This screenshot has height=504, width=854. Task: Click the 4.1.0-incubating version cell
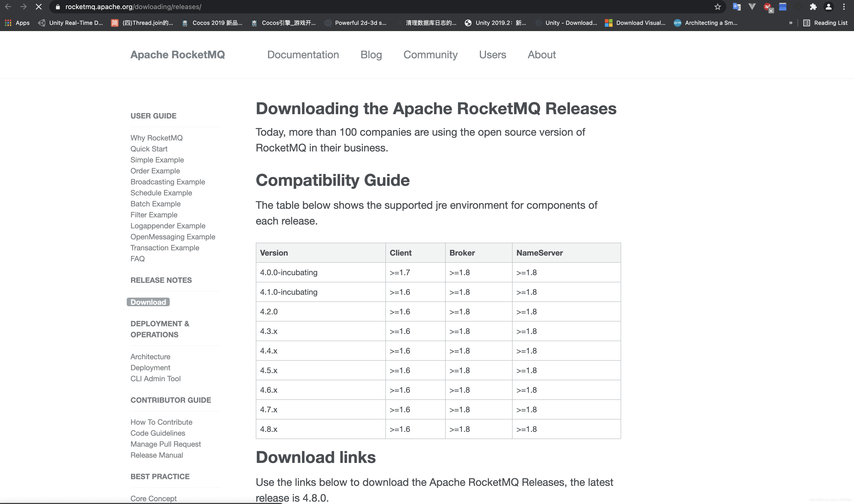click(320, 292)
